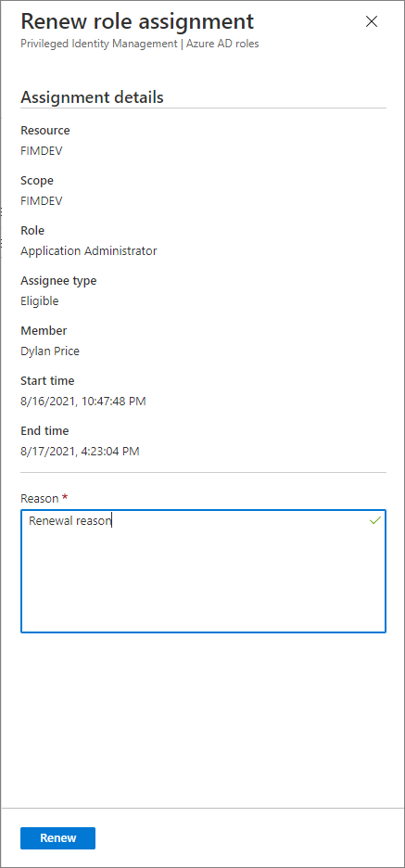Close the Renew role assignment panel

pos(372,21)
